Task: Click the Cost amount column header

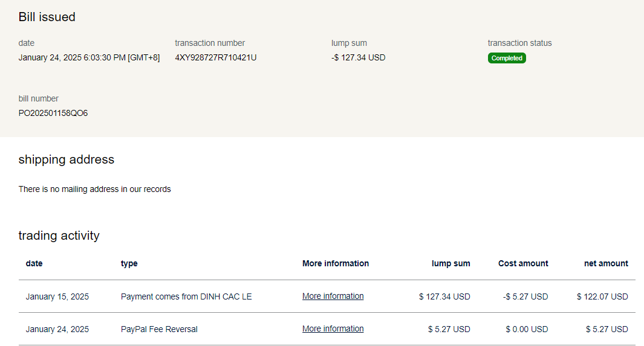Action: point(523,263)
